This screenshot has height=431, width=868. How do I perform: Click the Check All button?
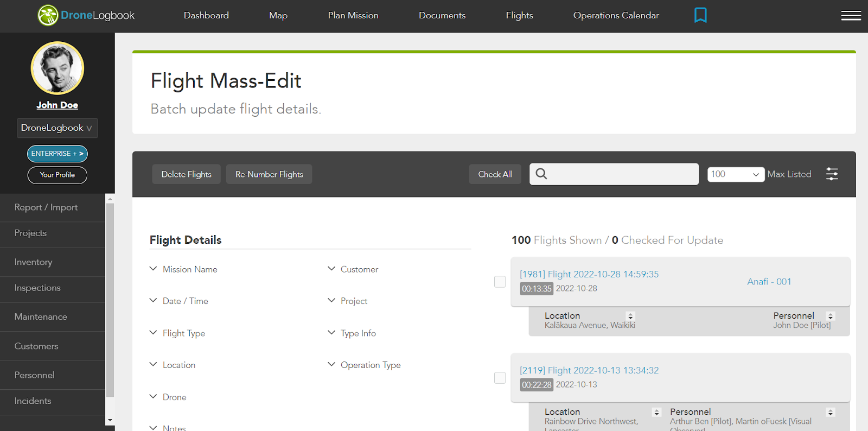click(495, 174)
